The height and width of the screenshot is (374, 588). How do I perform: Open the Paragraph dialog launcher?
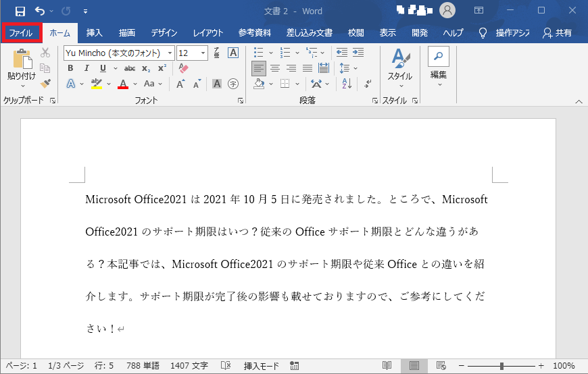[x=374, y=101]
